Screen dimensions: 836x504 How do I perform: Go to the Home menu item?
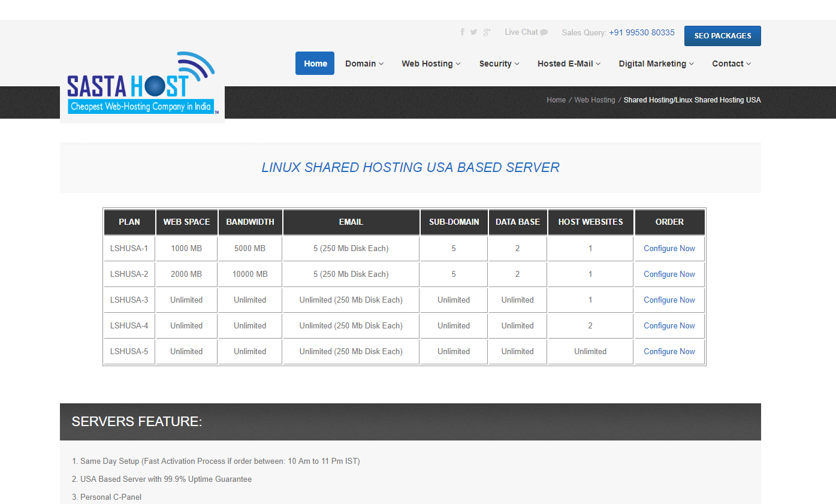coord(315,64)
